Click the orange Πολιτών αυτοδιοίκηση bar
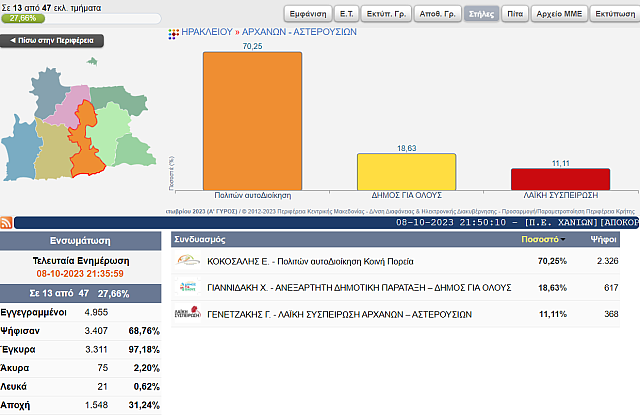640x418 pixels. point(252,118)
